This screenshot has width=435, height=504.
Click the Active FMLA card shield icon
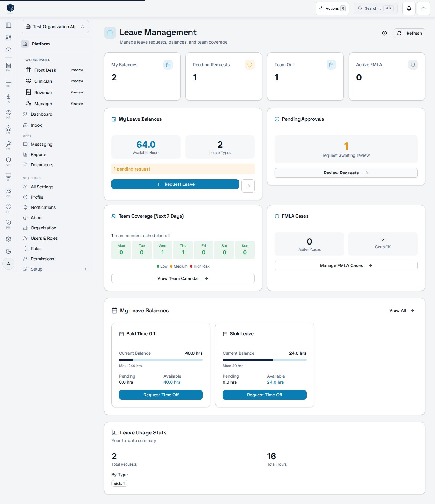[x=413, y=65]
